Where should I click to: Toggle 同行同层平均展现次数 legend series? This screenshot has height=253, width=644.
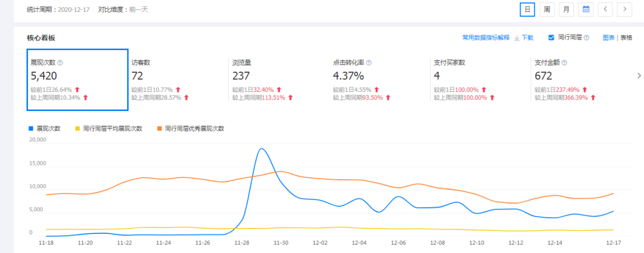[108, 128]
